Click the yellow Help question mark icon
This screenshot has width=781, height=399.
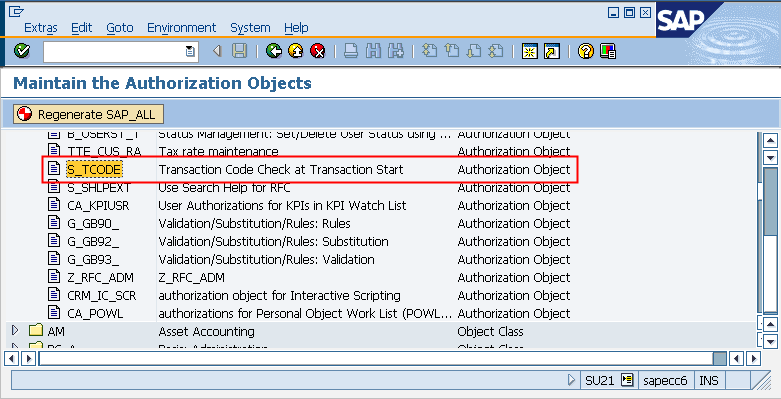tap(586, 51)
